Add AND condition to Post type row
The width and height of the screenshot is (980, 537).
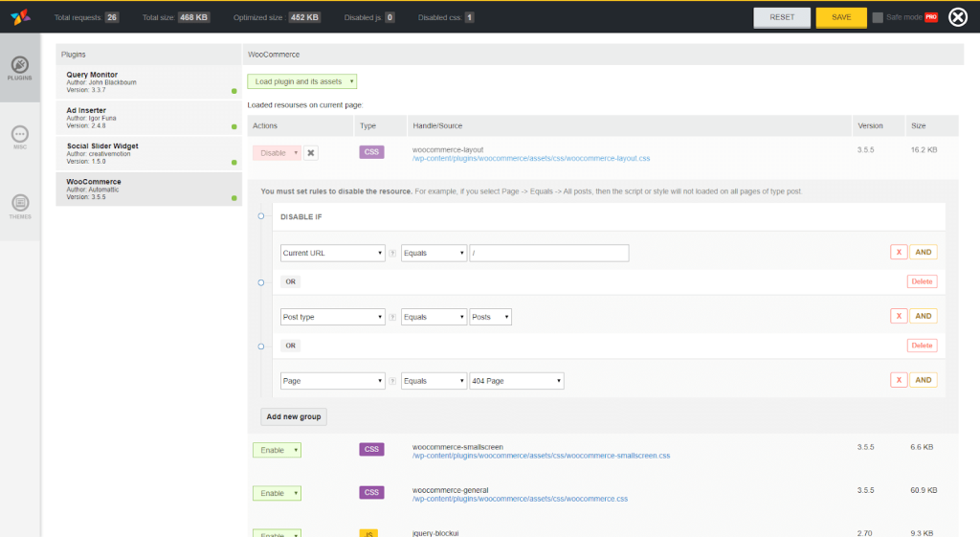pyautogui.click(x=924, y=316)
